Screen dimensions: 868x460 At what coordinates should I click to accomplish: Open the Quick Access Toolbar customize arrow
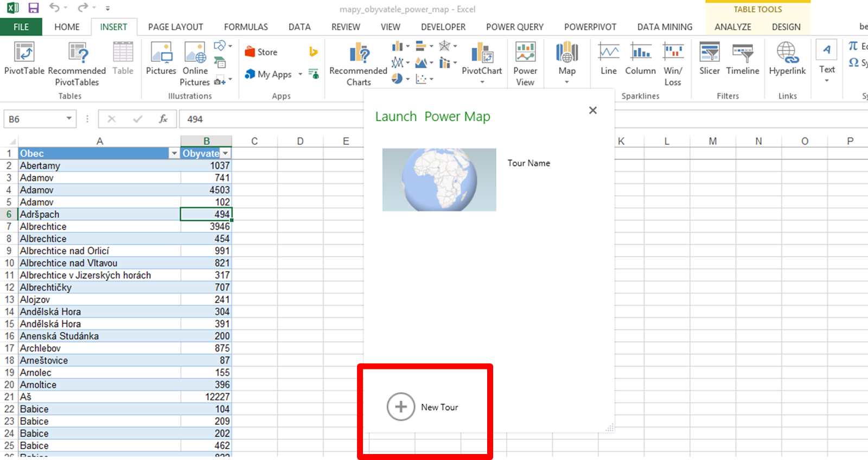click(107, 8)
